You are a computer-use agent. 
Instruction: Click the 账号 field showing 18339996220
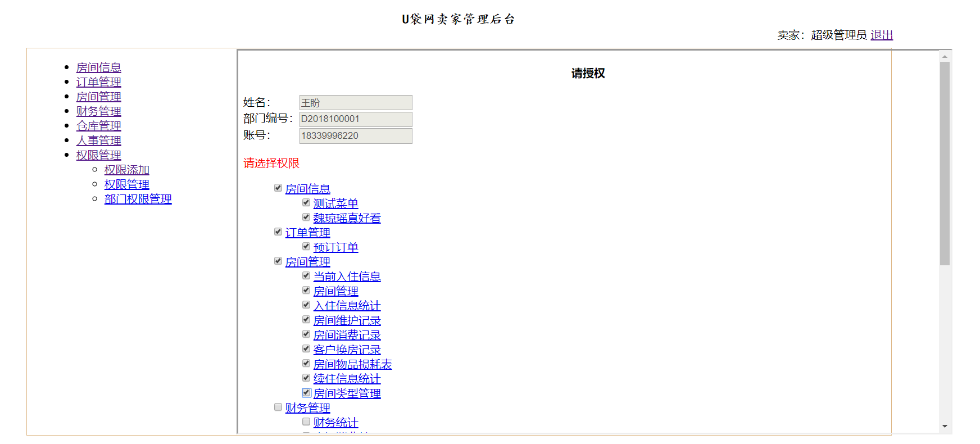click(356, 136)
